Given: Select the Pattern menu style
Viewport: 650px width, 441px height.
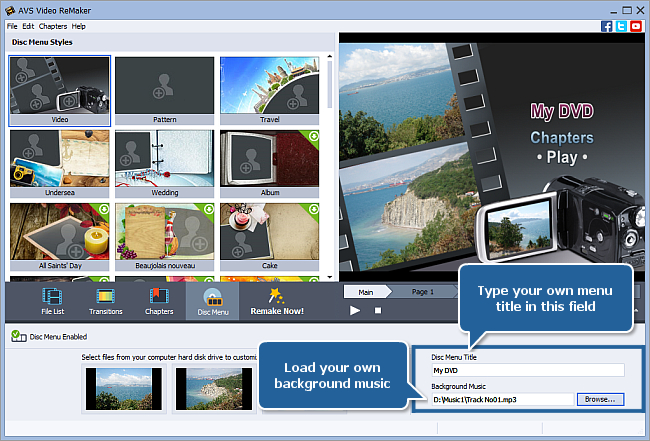Looking at the screenshot, I should point(165,90).
